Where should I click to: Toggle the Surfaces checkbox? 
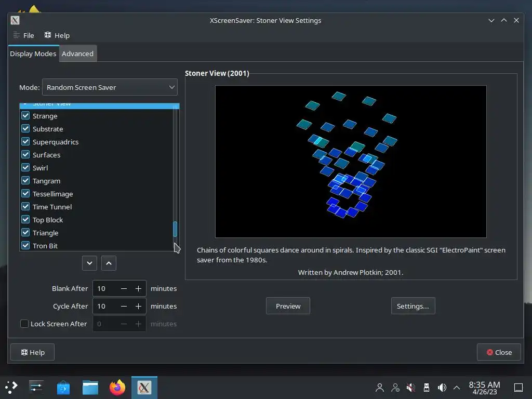click(x=25, y=154)
